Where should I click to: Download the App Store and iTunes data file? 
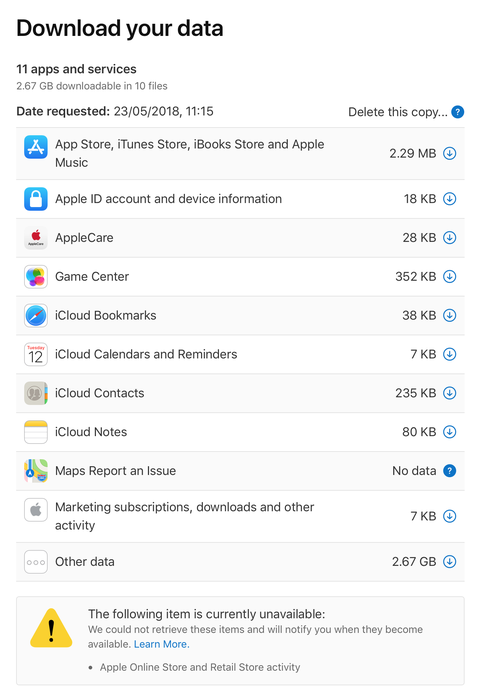tap(449, 154)
